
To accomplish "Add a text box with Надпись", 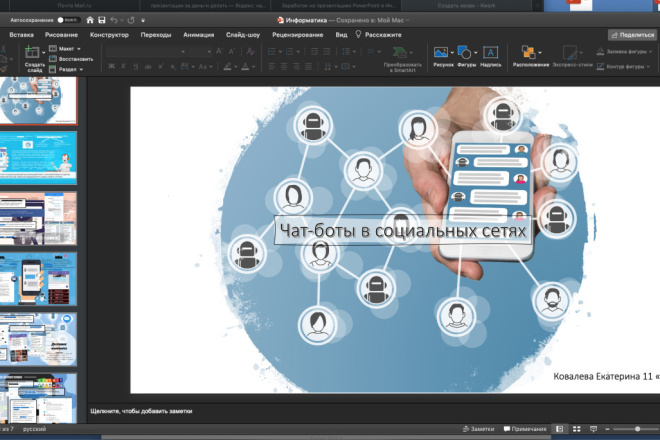I will [x=490, y=57].
